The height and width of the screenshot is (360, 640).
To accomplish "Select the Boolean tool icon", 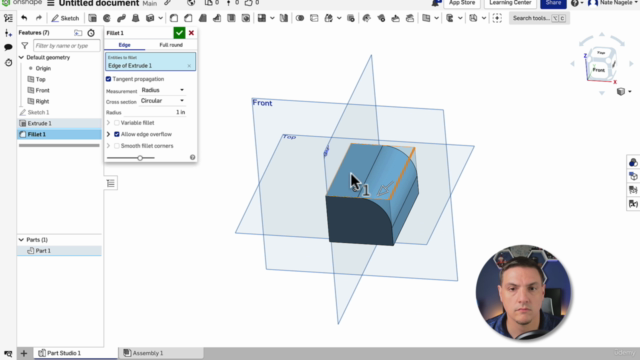I will 300,18.
